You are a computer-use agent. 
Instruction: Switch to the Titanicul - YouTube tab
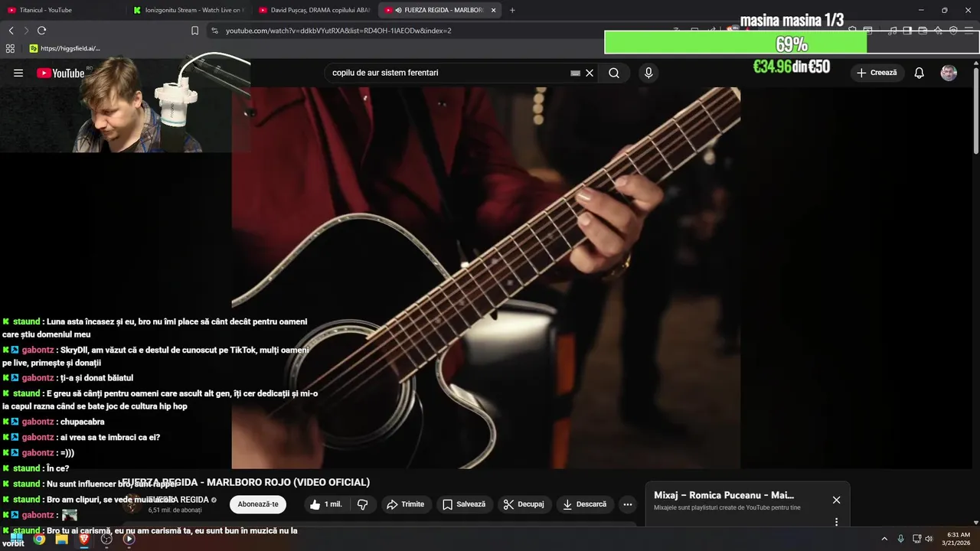pyautogui.click(x=61, y=10)
